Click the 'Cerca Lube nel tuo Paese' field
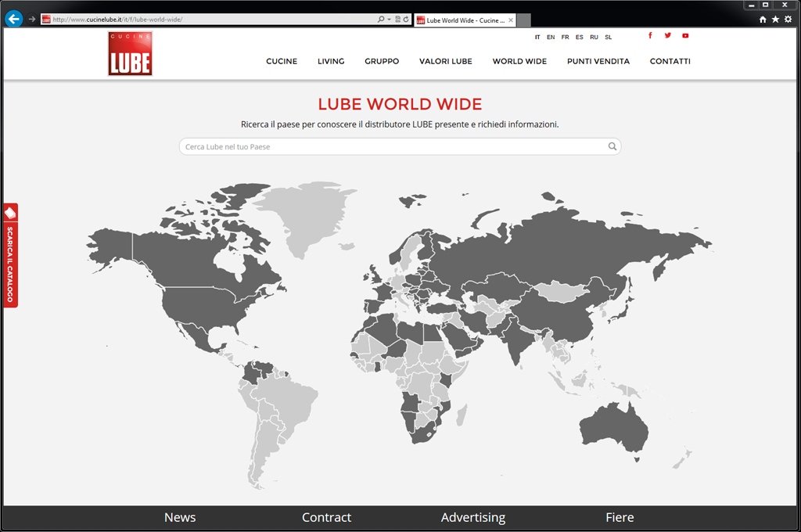This screenshot has width=801, height=532. 400,146
